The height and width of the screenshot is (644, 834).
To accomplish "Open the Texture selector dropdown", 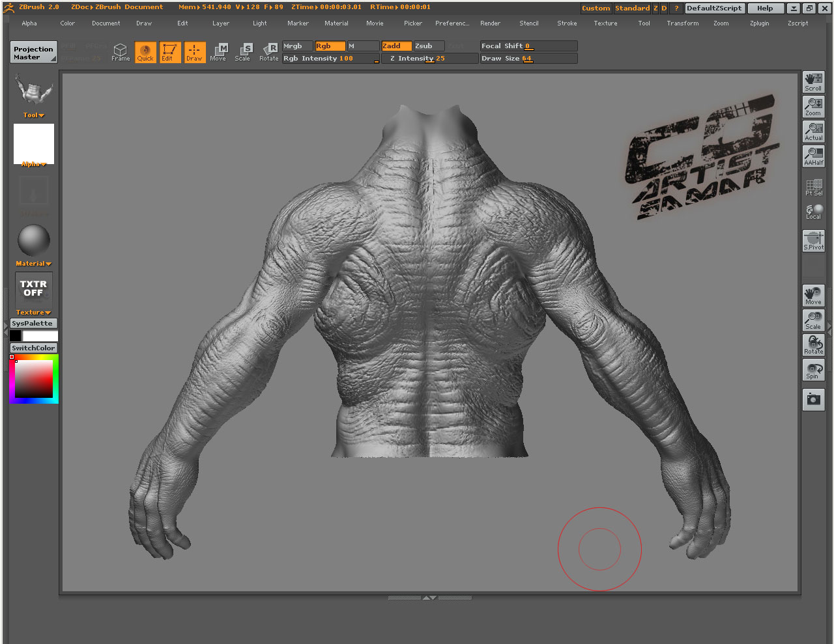I will [34, 313].
